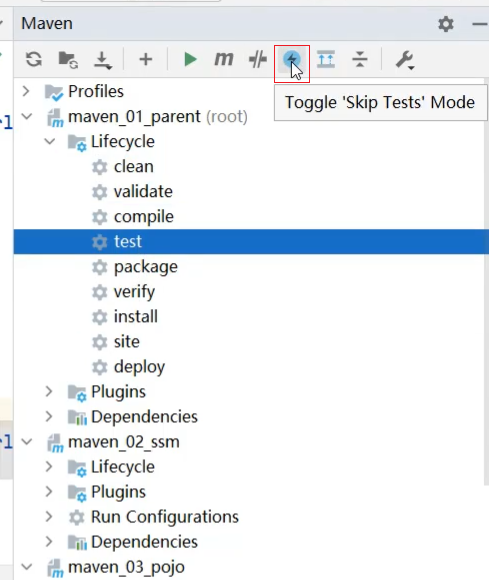The image size is (489, 580).
Task: Select the package lifecycle phase
Action: point(146,266)
